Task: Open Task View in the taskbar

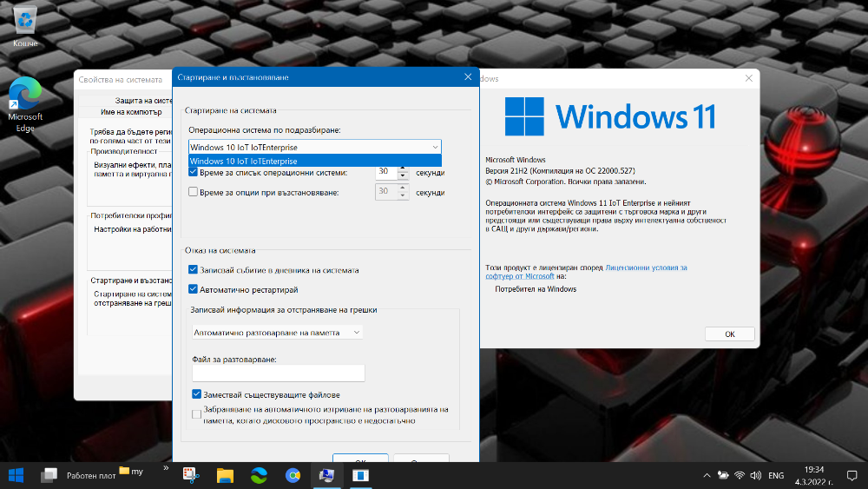Action: [49, 475]
